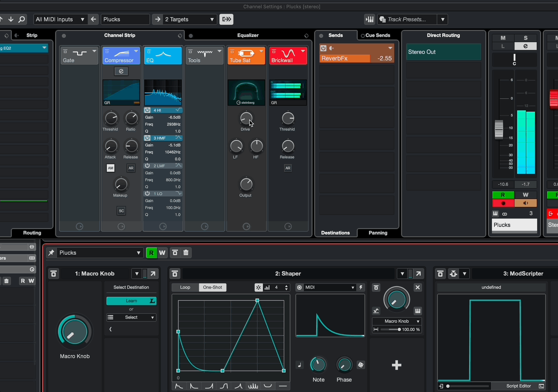Open the Brickwall module dropdown arrow
The image size is (558, 392).
point(303,51)
